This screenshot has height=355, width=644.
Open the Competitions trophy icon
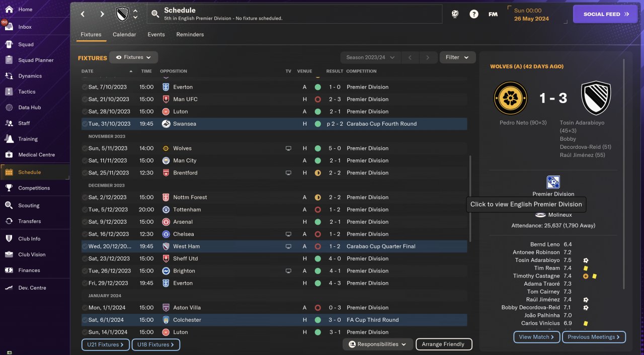click(9, 188)
